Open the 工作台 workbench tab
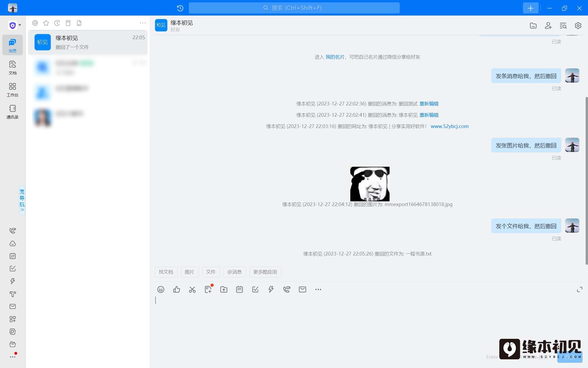Screen dimensions: 588x368 tap(13, 90)
